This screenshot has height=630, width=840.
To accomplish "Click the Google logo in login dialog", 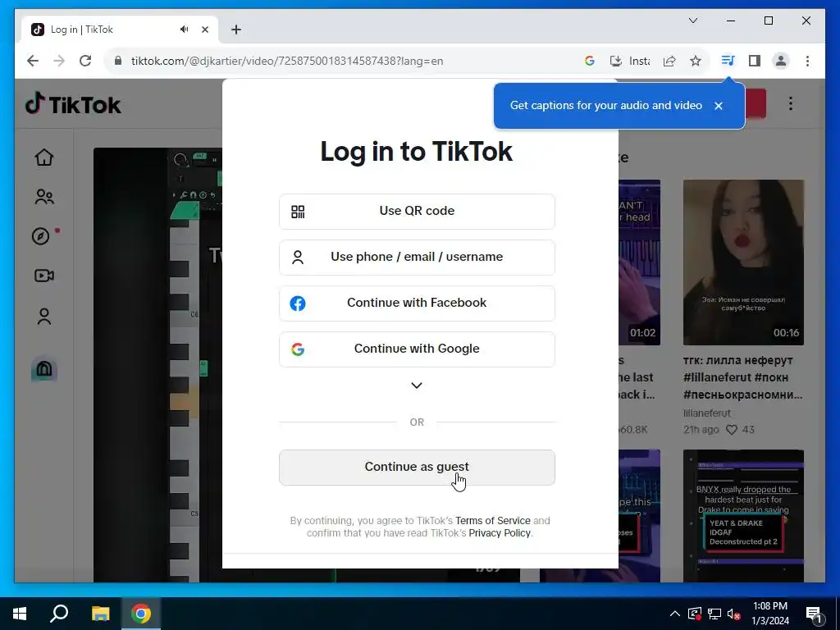I will [298, 349].
